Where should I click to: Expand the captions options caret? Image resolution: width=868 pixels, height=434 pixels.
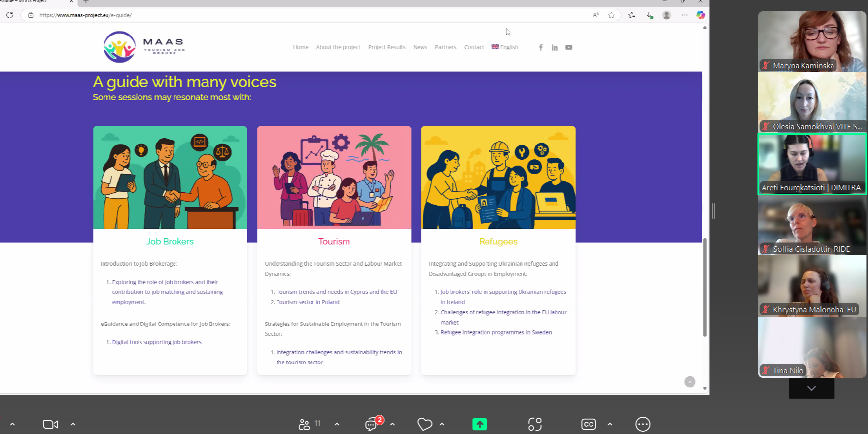tap(610, 424)
